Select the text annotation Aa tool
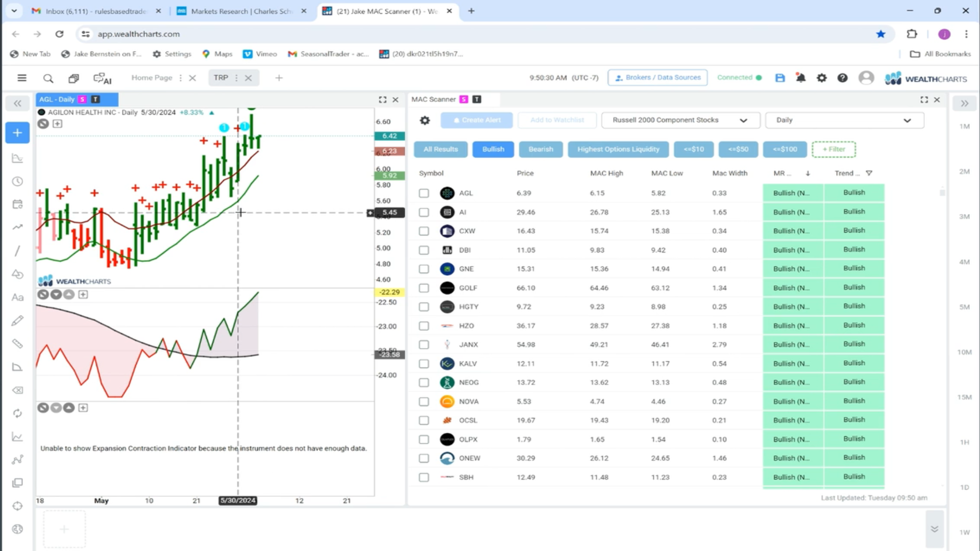This screenshot has width=980, height=551. coord(17,297)
